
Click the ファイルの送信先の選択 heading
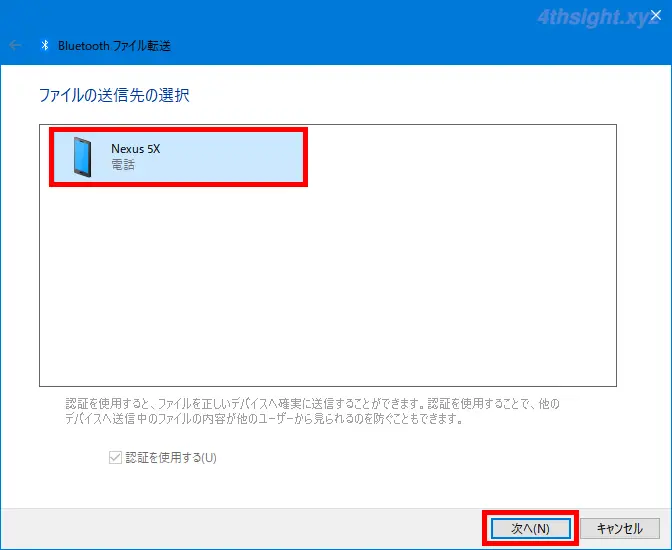pyautogui.click(x=114, y=95)
